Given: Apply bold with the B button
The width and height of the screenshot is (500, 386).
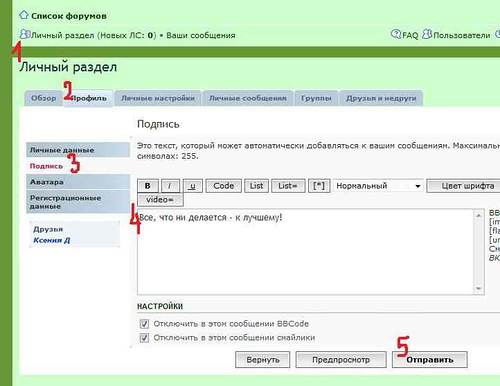Looking at the screenshot, I should coord(148,186).
